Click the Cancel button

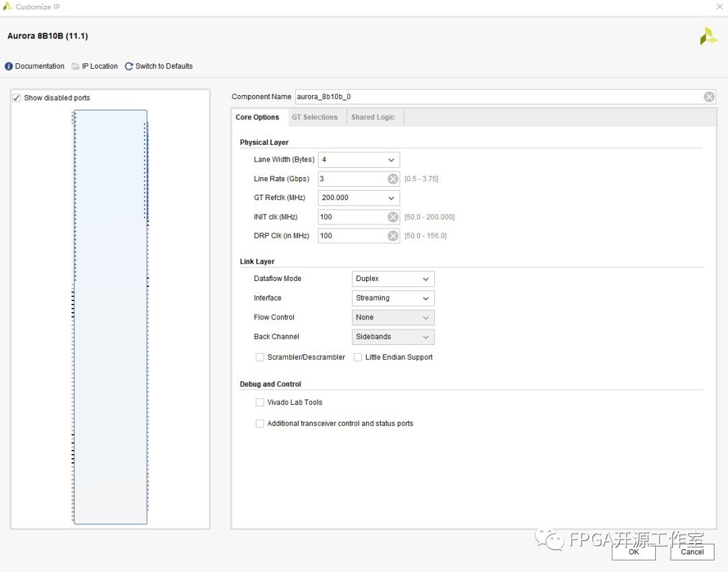tap(692, 552)
